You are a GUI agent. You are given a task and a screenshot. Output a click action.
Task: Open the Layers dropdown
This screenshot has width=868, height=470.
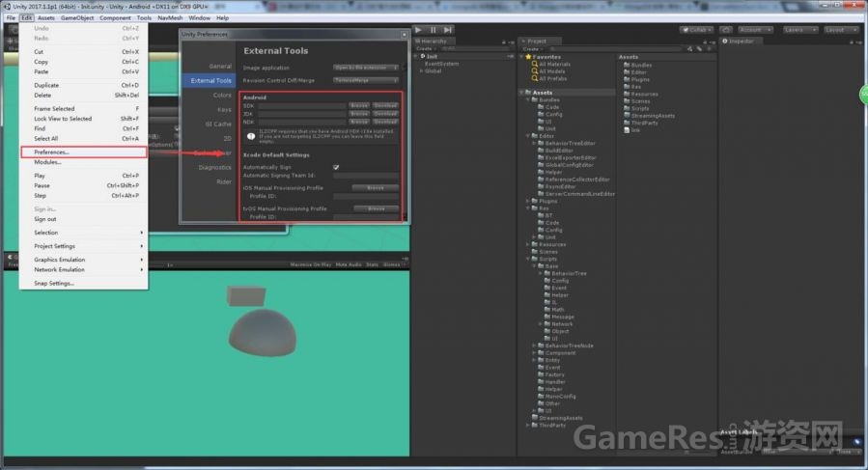799,30
